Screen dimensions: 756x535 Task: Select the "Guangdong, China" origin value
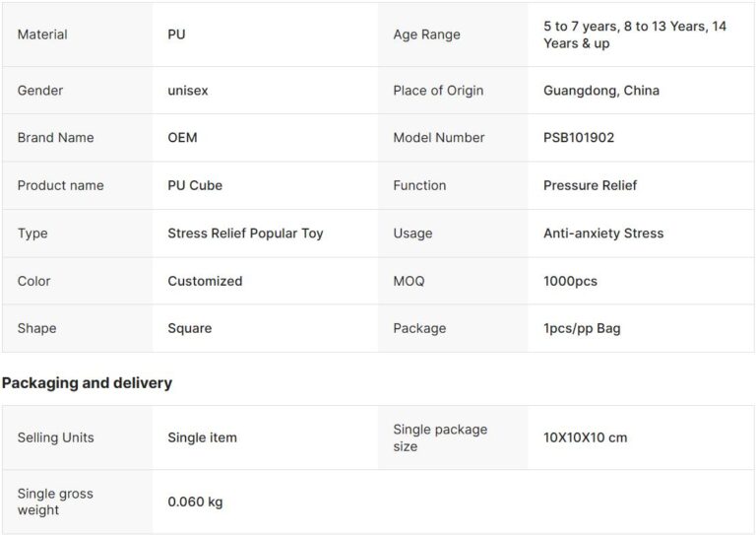(601, 91)
